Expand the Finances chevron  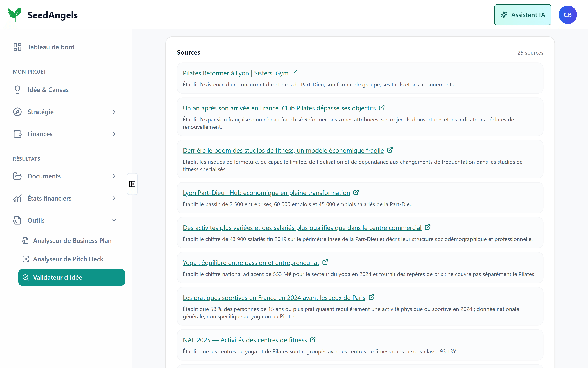tap(114, 134)
